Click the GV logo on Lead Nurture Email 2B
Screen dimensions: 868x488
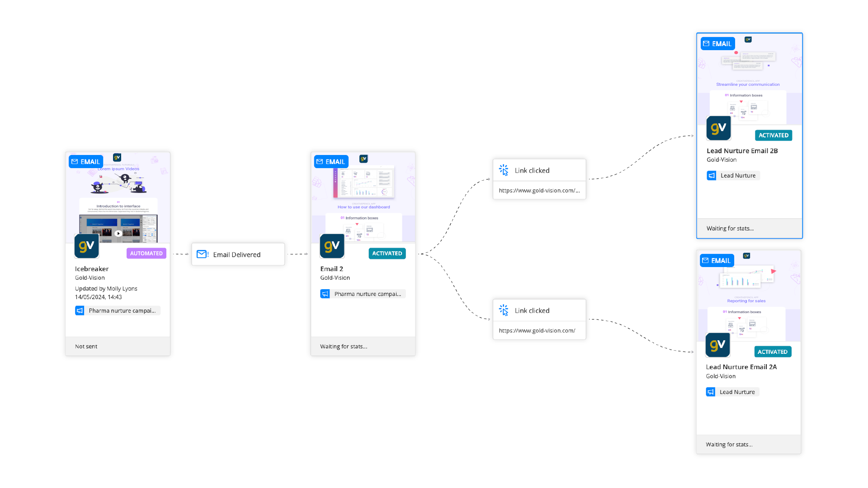pyautogui.click(x=718, y=128)
